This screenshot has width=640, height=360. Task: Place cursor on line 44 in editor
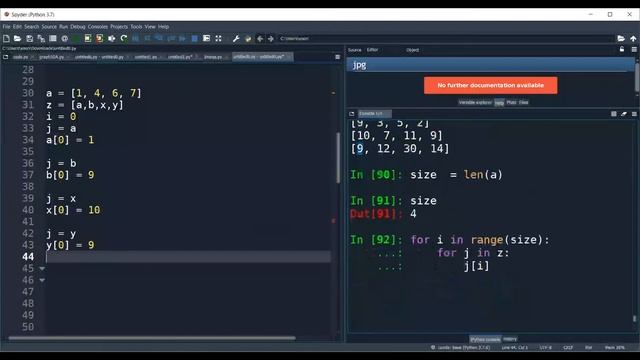[x=188, y=257]
